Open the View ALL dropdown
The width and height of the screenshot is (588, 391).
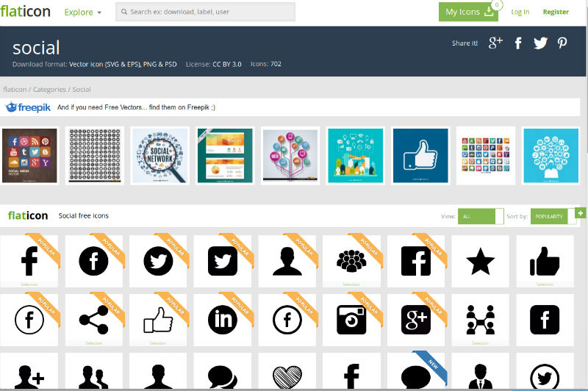point(481,216)
